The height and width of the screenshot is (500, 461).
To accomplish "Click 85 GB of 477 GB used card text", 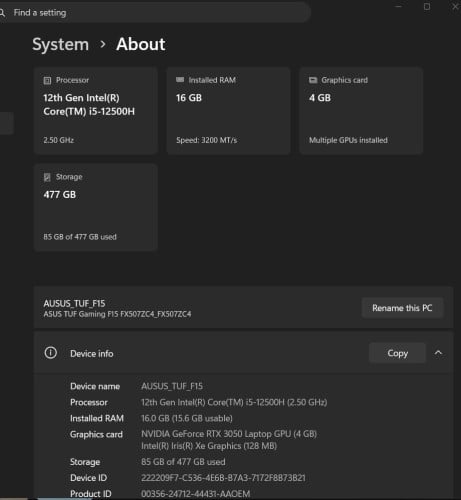I will (x=80, y=237).
